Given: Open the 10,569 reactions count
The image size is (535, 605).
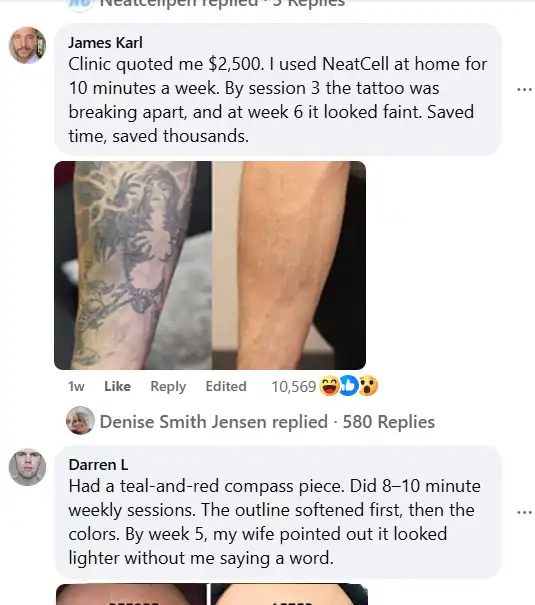Looking at the screenshot, I should (294, 387).
